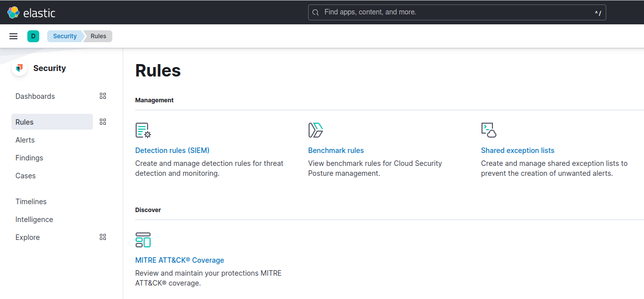Image resolution: width=644 pixels, height=299 pixels.
Task: Open the hamburger navigation menu
Action: click(13, 36)
